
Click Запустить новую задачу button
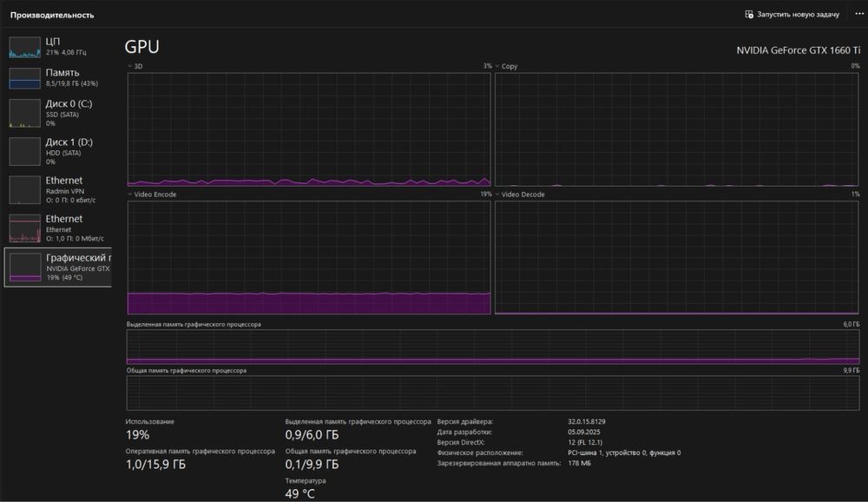[x=792, y=15]
